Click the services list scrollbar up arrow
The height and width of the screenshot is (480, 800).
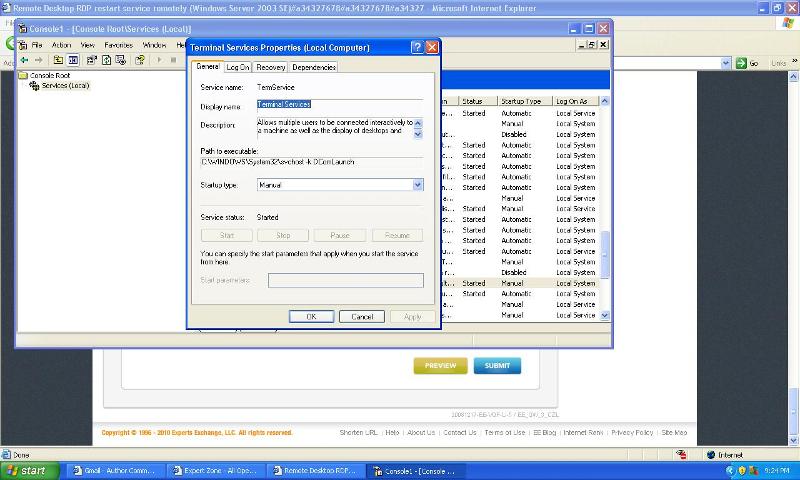[x=605, y=101]
